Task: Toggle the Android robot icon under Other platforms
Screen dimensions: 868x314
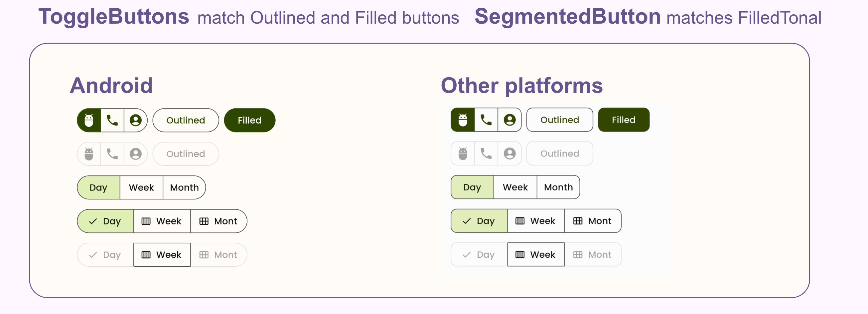Action: point(463,120)
